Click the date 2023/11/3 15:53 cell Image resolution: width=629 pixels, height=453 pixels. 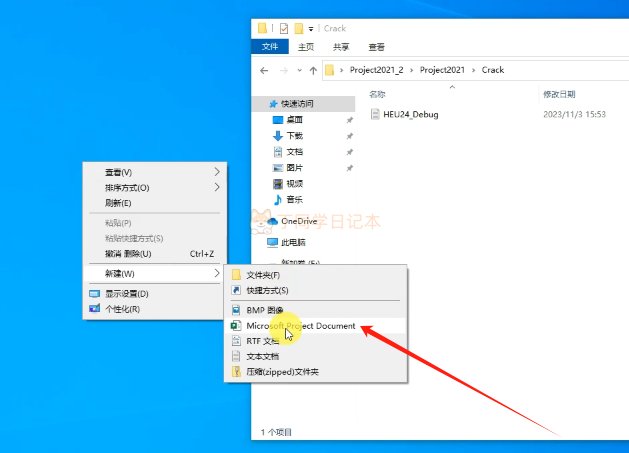point(574,114)
